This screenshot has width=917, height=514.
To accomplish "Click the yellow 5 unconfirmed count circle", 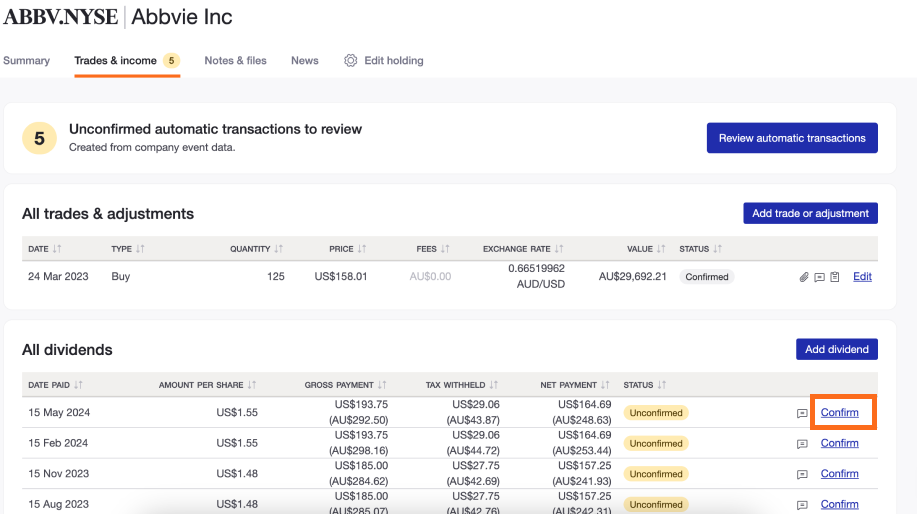I will [39, 138].
